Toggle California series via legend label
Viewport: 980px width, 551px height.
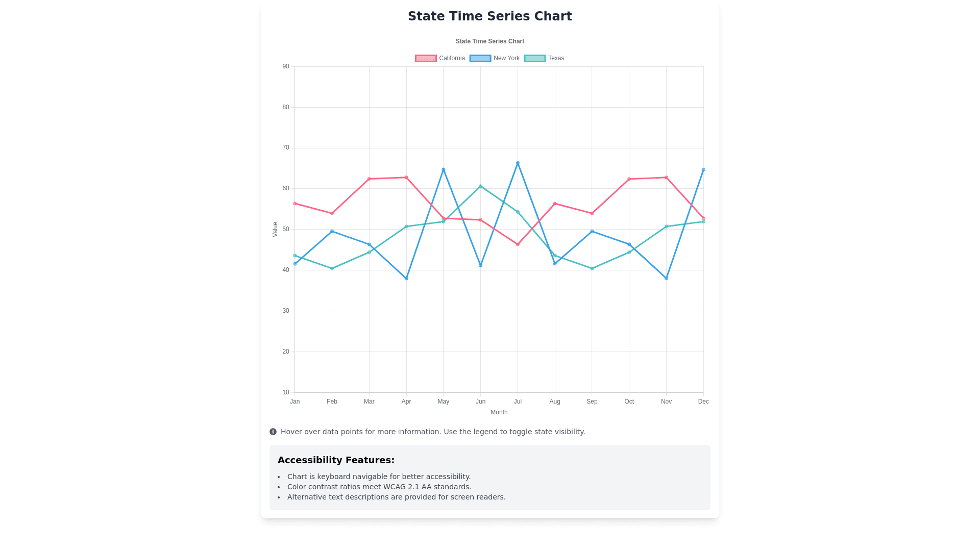[452, 58]
